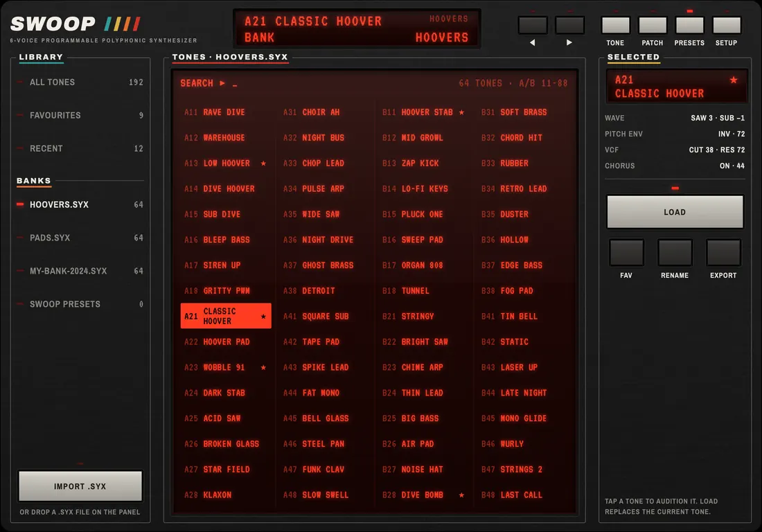
Task: Open RECENT tones list
Action: pos(80,148)
